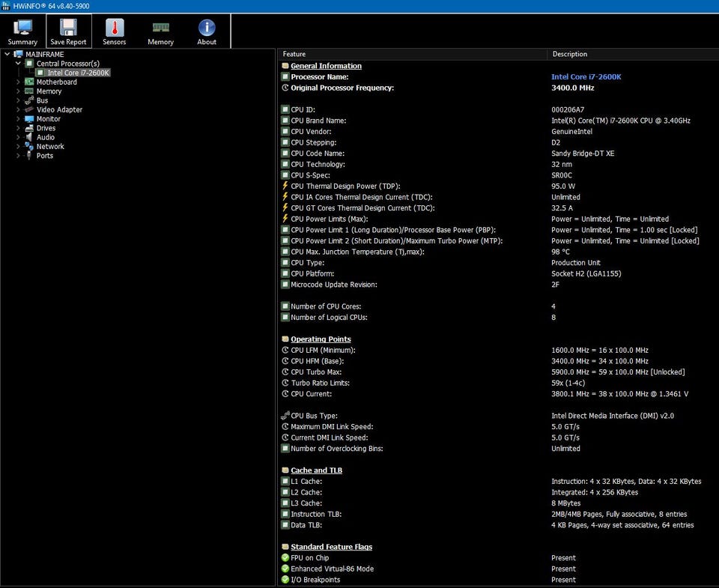Collapse the MAINFRAME root node
The width and height of the screenshot is (719, 588).
(8, 55)
